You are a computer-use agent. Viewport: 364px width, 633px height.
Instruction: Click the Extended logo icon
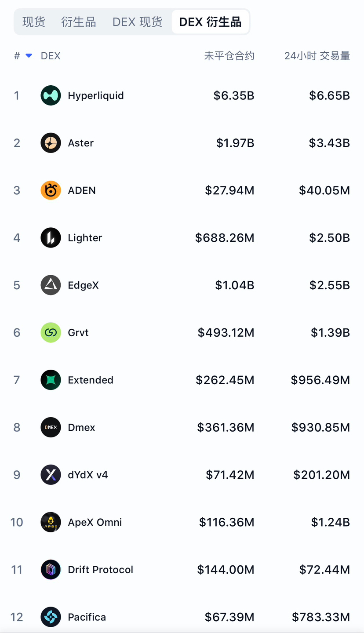tap(51, 380)
